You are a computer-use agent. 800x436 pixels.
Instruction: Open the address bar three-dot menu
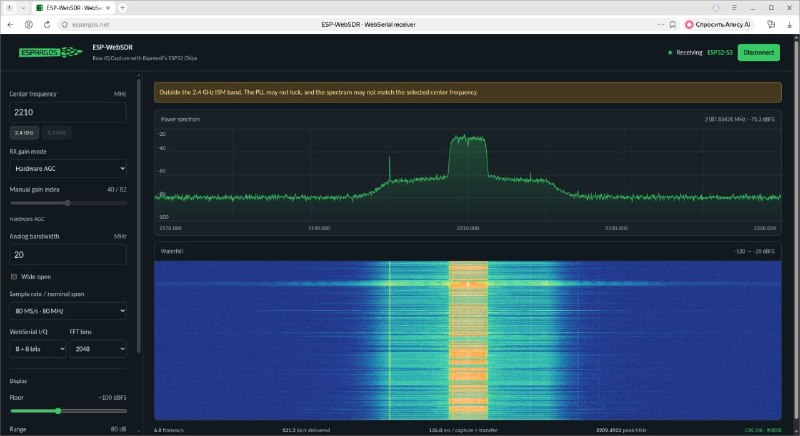point(661,24)
